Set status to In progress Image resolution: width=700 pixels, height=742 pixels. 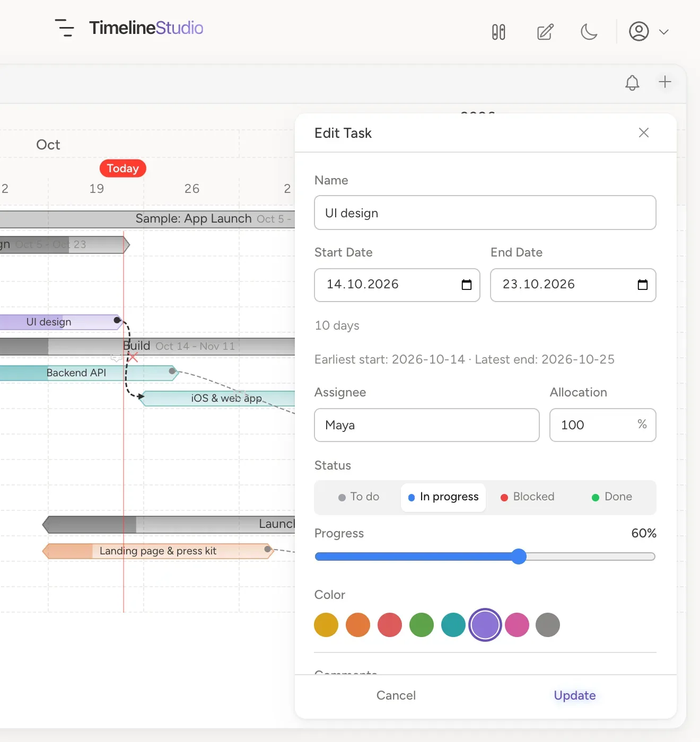click(x=443, y=497)
